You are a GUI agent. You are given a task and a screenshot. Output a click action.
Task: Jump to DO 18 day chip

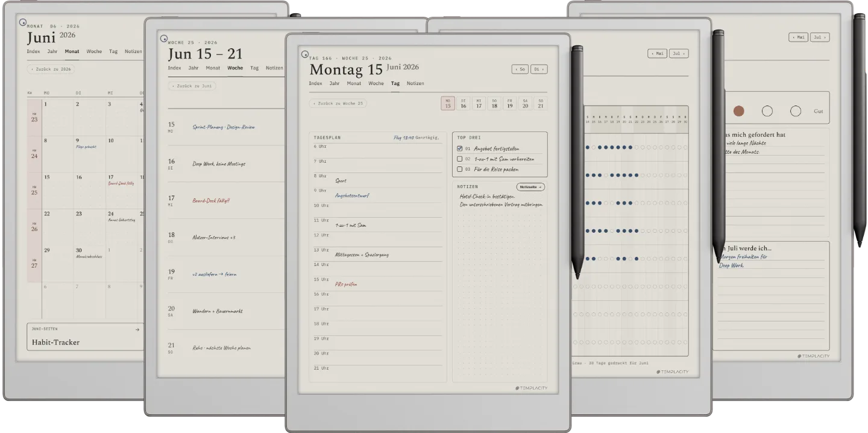click(x=494, y=104)
